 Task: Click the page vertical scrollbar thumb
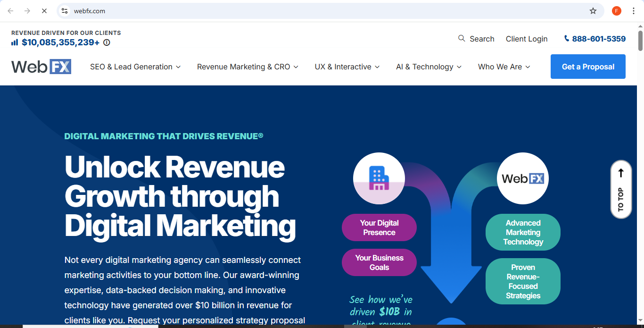tap(640, 41)
